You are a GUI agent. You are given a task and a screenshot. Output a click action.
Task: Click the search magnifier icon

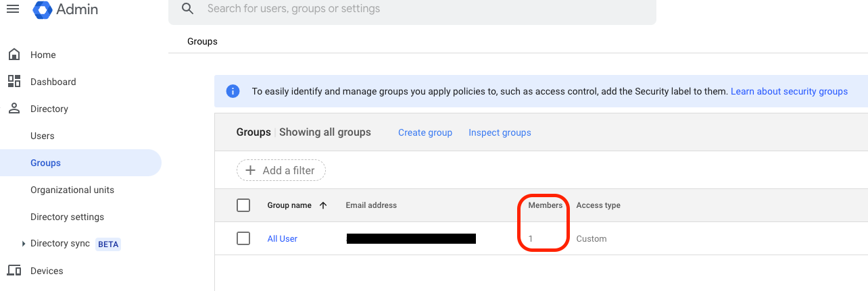(x=188, y=9)
